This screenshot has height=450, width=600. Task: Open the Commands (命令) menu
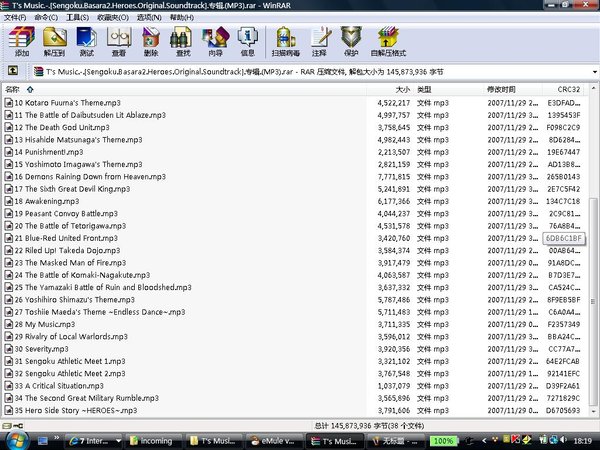(x=46, y=18)
